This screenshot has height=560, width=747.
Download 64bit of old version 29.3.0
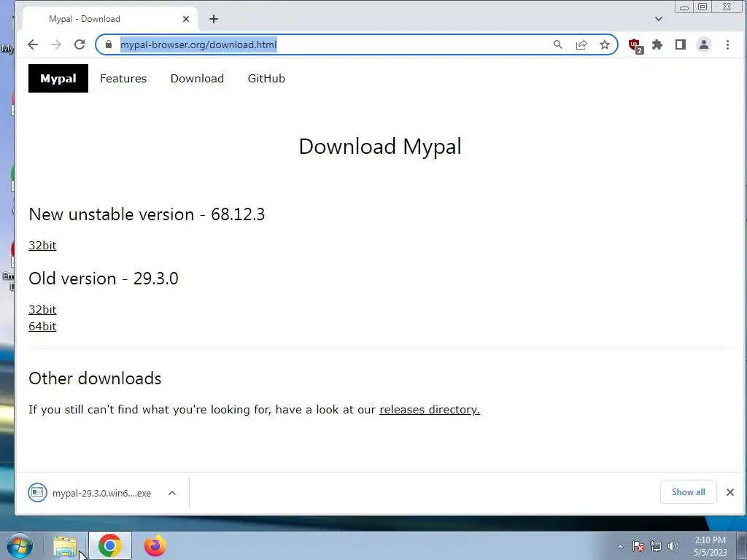(x=42, y=326)
